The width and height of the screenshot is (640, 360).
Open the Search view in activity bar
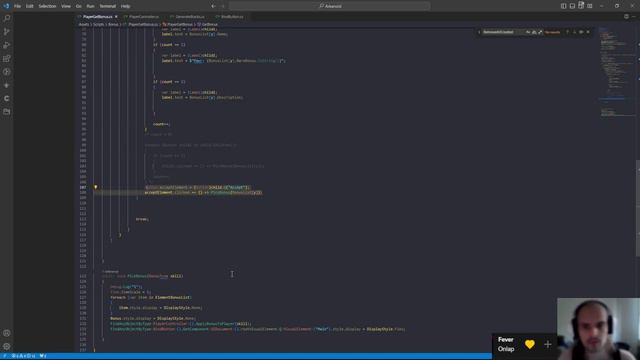(x=7, y=18)
